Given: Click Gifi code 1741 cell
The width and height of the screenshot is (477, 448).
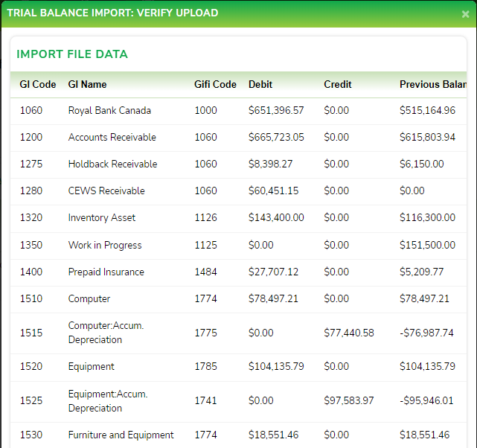Looking at the screenshot, I should coord(205,400).
